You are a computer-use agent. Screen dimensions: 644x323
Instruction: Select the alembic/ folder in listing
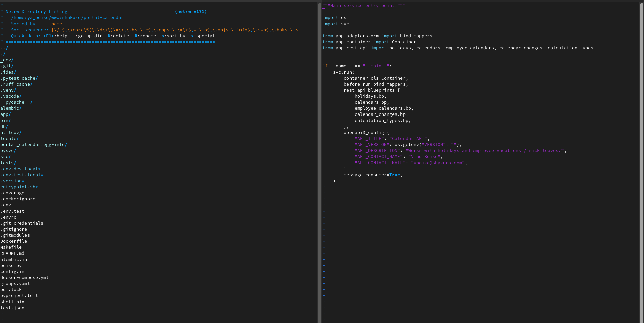point(11,108)
